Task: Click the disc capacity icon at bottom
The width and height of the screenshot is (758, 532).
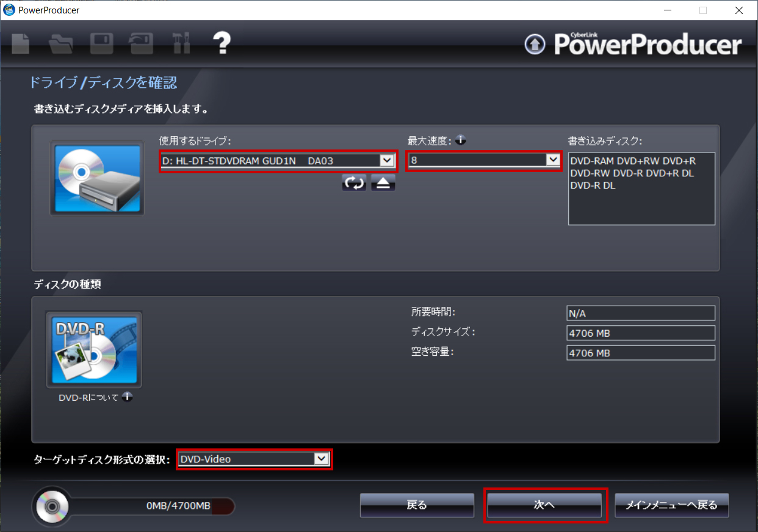Action: pyautogui.click(x=52, y=506)
